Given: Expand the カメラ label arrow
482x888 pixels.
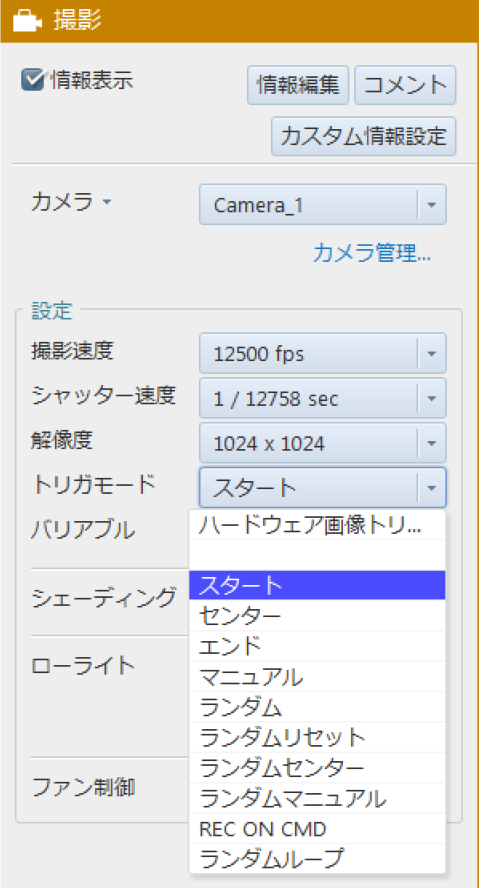Looking at the screenshot, I should tap(106, 202).
